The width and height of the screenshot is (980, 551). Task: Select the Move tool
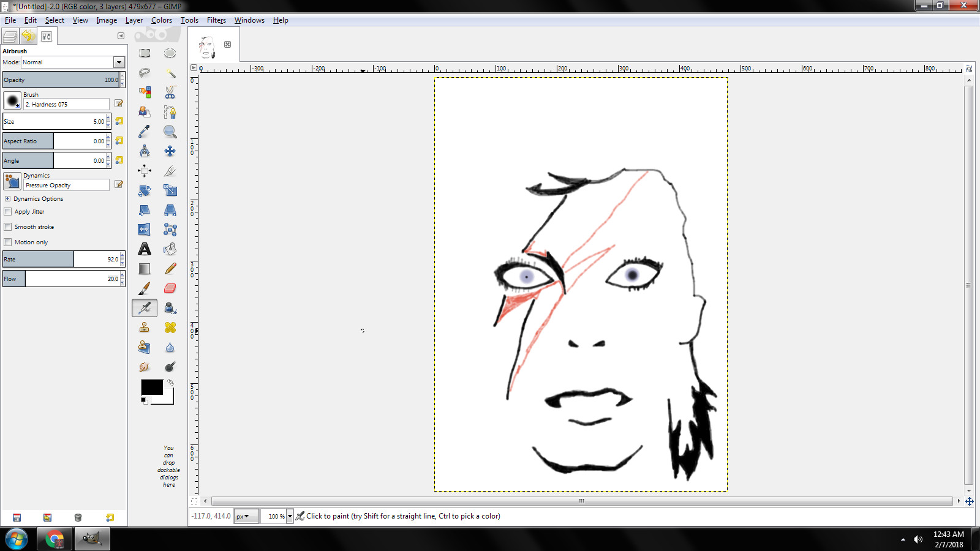point(170,151)
